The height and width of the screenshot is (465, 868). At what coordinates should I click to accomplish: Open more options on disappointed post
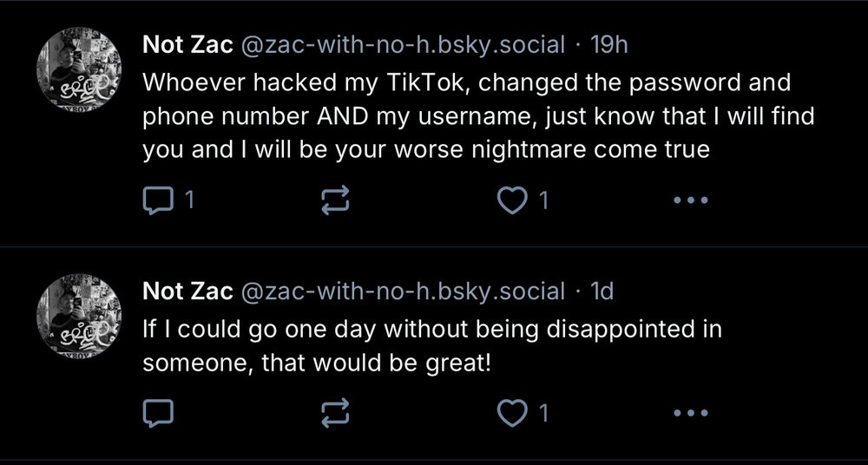[690, 413]
